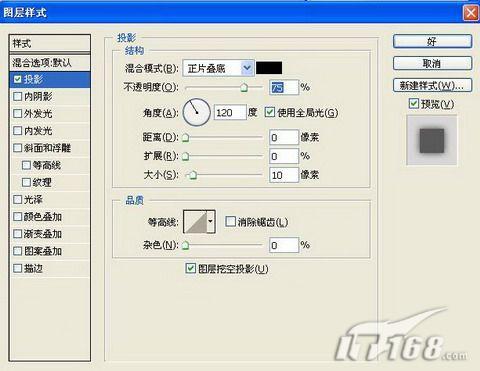This screenshot has width=480, height=371.
Task: Click the angle field showing 120
Action: [230, 113]
